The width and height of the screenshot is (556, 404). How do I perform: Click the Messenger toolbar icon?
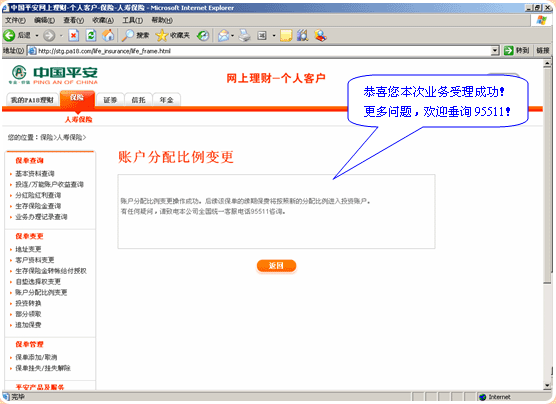(320, 35)
